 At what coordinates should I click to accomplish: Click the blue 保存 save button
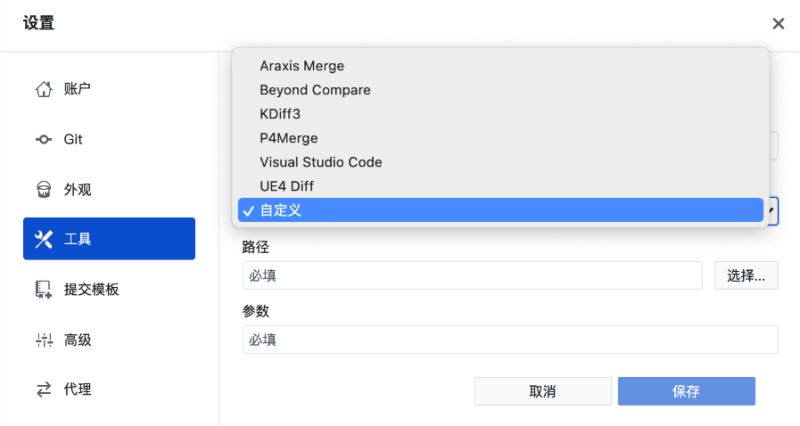(686, 391)
